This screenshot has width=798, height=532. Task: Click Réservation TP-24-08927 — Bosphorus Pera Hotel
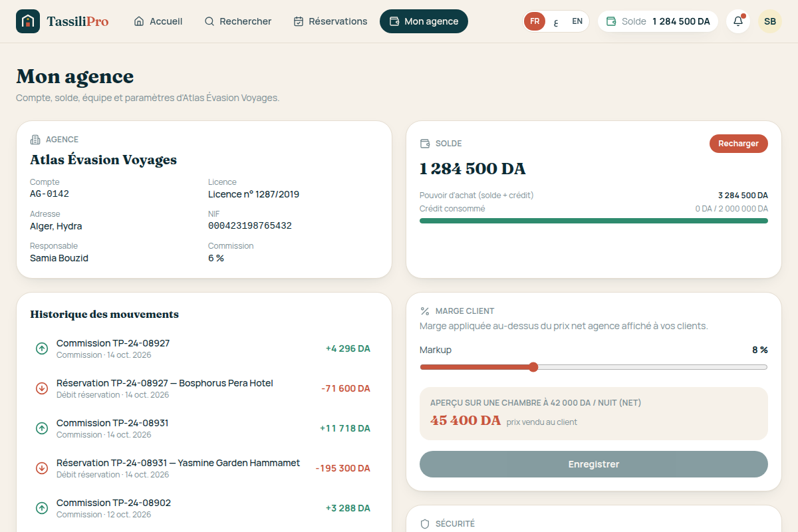(165, 383)
